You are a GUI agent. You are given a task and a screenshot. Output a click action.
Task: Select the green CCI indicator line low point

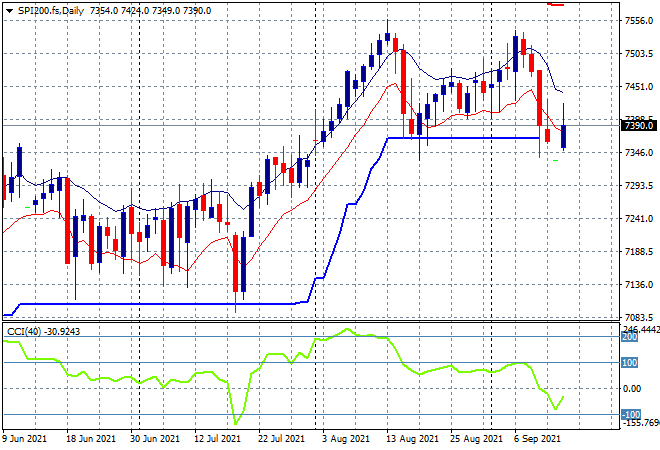[235, 423]
